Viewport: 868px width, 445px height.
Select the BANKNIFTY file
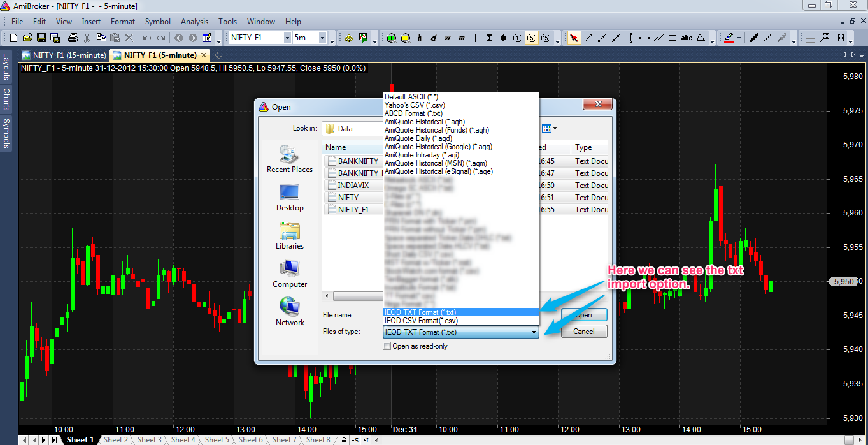353,161
